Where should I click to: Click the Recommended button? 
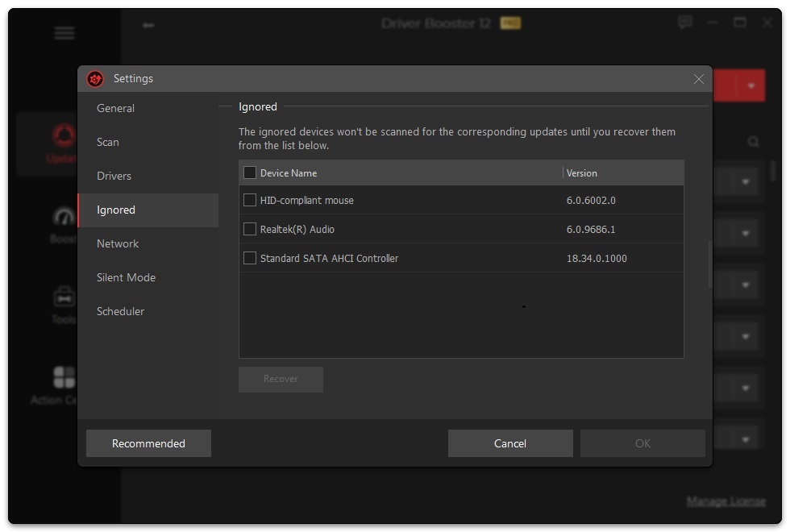coord(148,443)
